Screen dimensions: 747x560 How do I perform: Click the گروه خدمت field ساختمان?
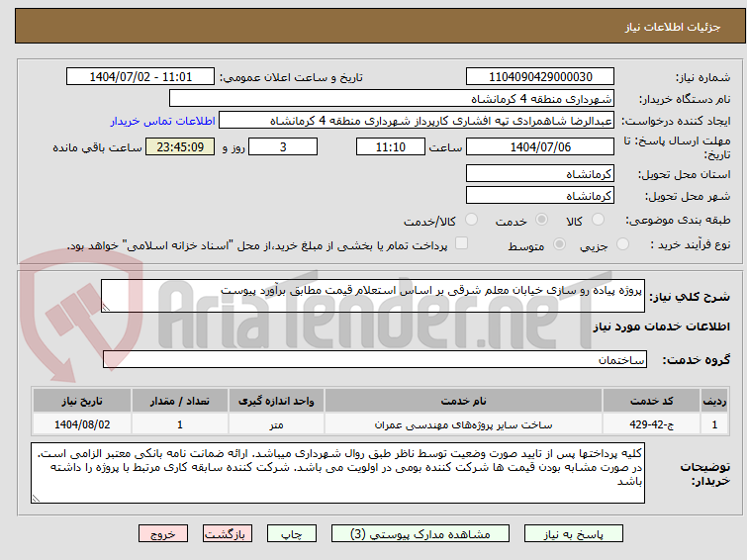click(x=375, y=359)
